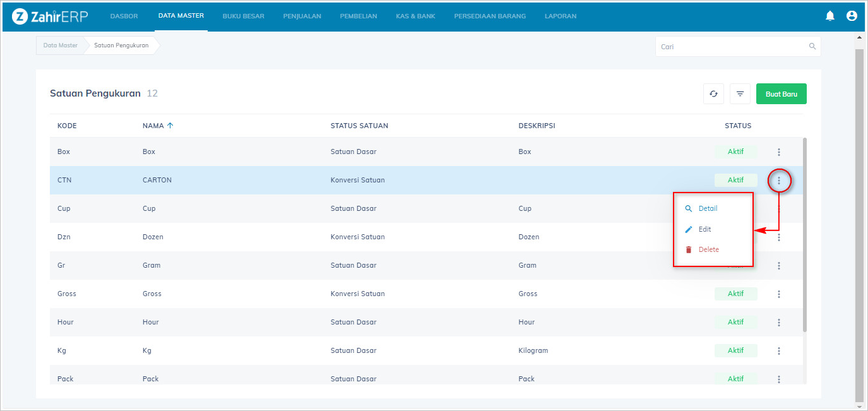Click the ZahirERP logo
The height and width of the screenshot is (411, 868).
coord(49,16)
